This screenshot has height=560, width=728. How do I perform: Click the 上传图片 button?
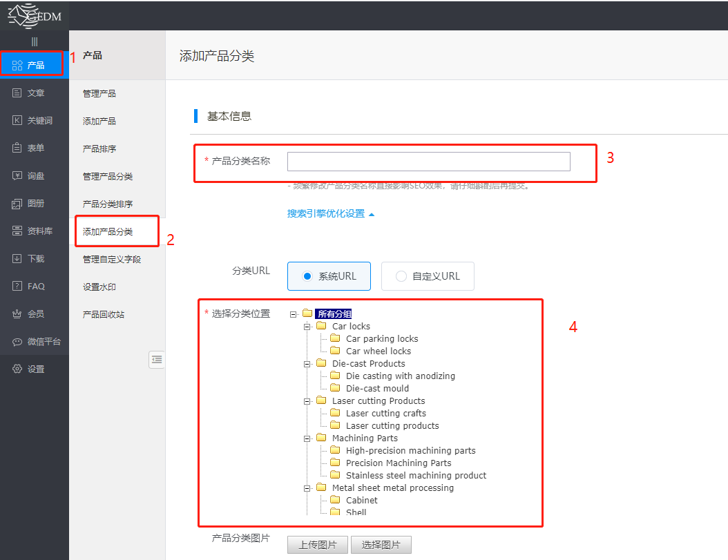coord(317,544)
